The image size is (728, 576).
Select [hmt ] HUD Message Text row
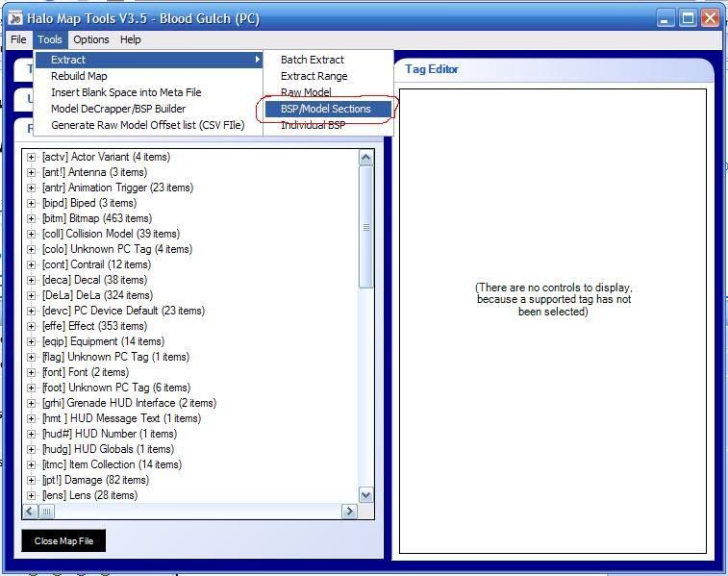pos(121,418)
